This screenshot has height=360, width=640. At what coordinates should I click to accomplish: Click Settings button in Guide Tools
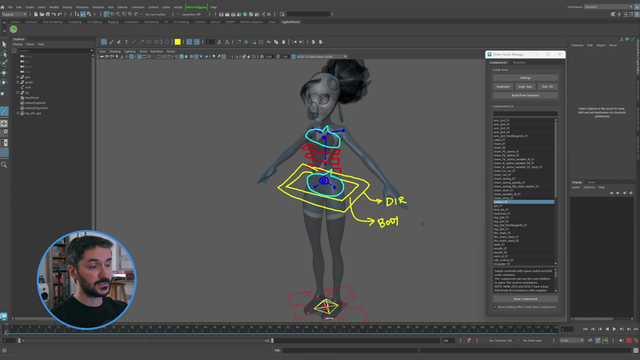[x=525, y=78]
